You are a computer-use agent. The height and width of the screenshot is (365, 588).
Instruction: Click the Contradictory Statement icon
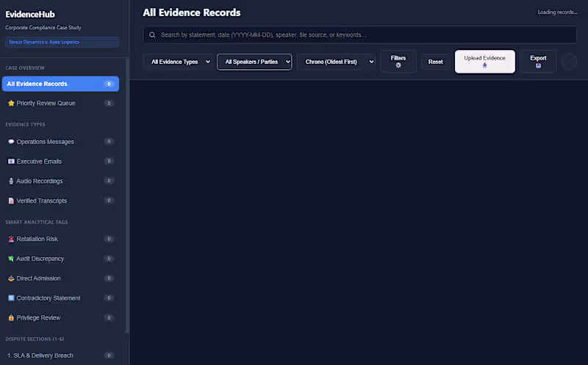tap(11, 298)
